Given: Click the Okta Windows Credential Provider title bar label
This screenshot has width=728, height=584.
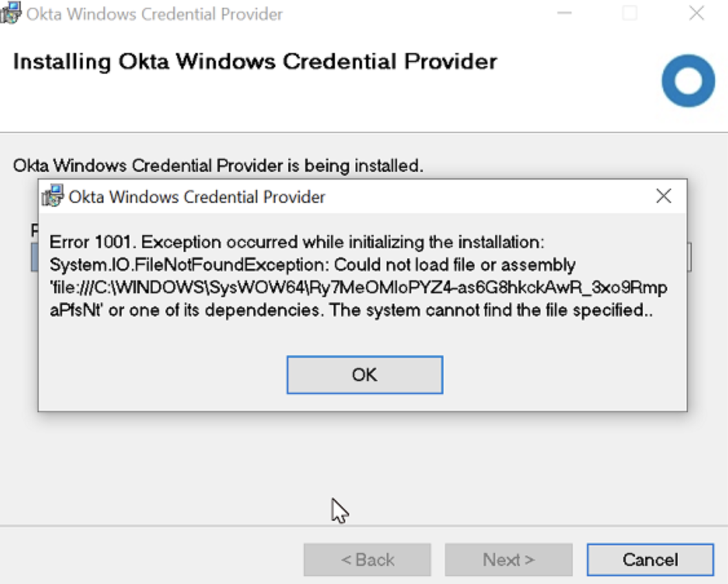Looking at the screenshot, I should point(155,14).
